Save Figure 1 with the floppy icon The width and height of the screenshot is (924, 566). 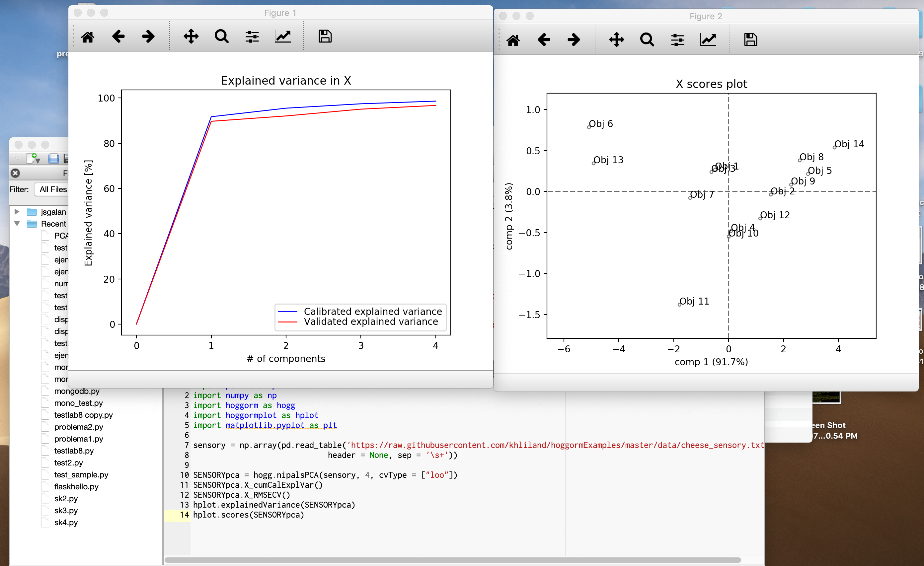(x=325, y=37)
